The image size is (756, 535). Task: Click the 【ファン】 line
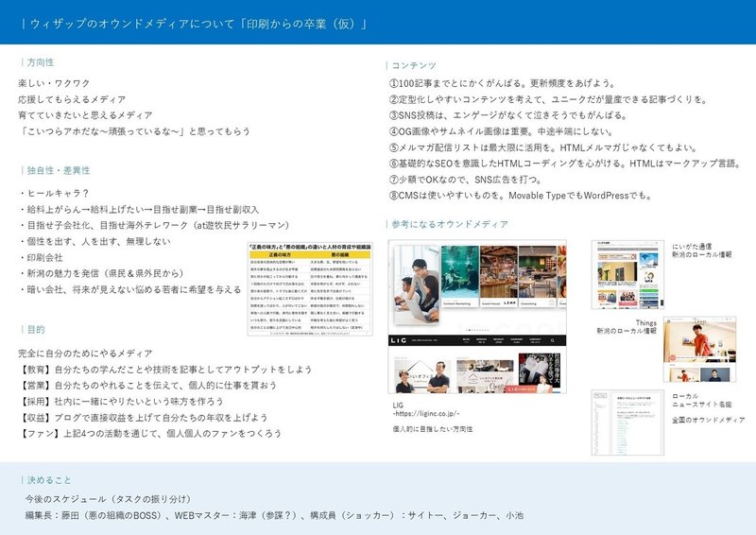pos(150,433)
